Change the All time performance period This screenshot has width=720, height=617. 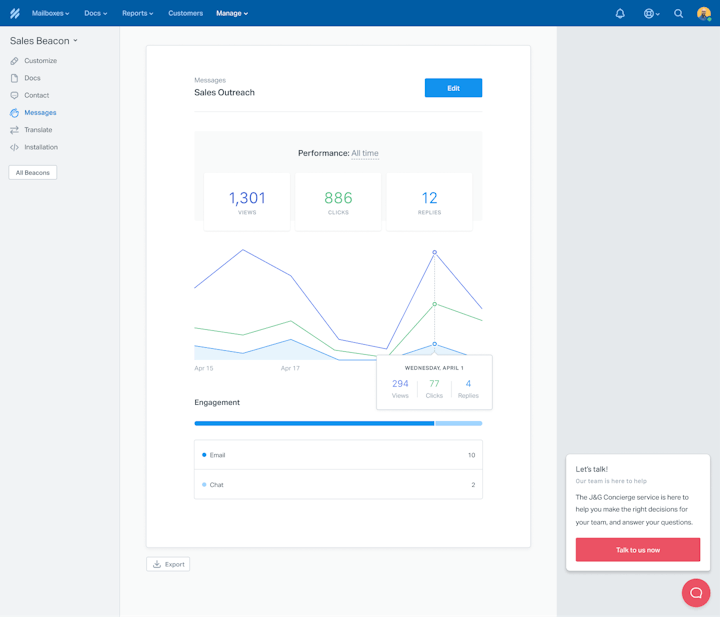coord(365,153)
